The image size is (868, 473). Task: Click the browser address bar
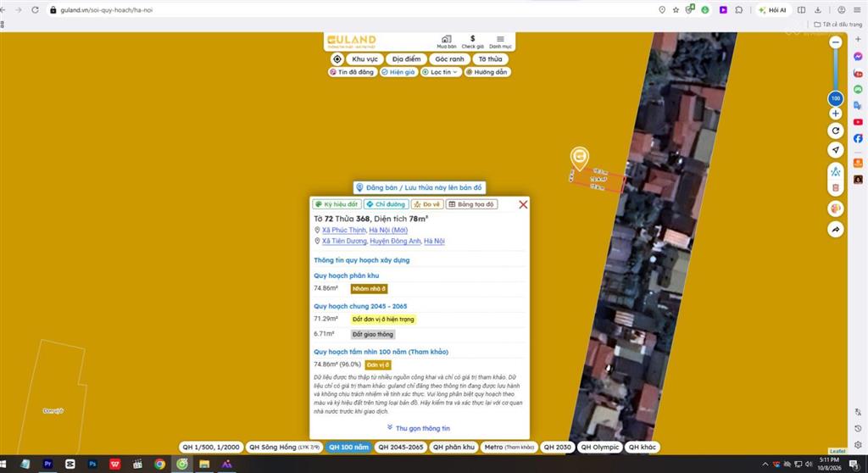(354, 10)
